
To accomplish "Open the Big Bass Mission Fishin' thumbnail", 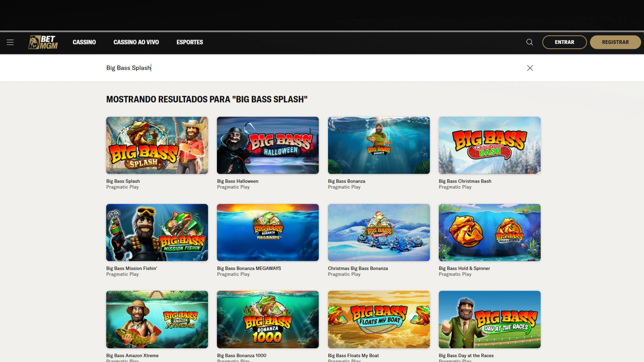I will 157,232.
